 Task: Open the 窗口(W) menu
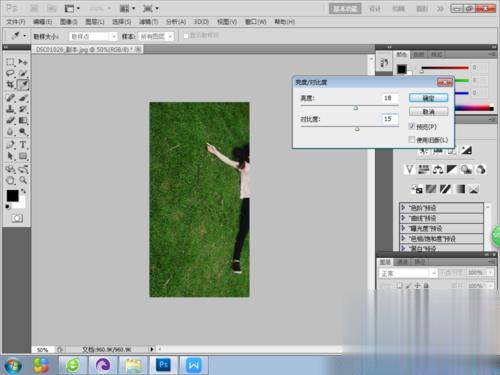[x=256, y=22]
